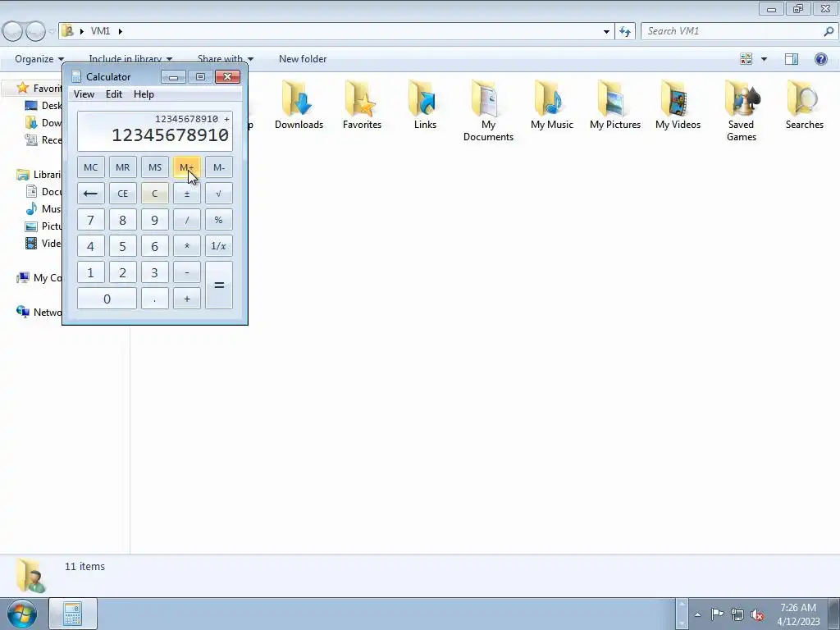Screen dimensions: 840x630
Task: Click the network tray icon
Action: click(x=737, y=614)
